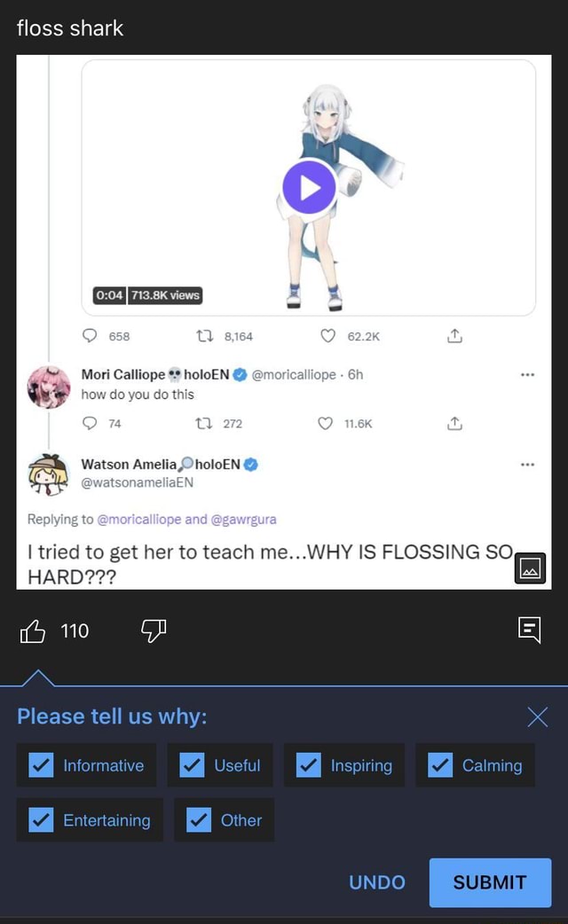
Task: Click the thumbs up like icon
Action: [33, 630]
